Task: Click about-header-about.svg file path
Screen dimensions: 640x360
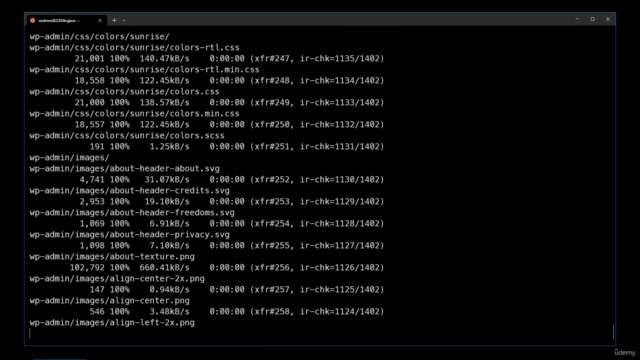Action: pos(124,169)
